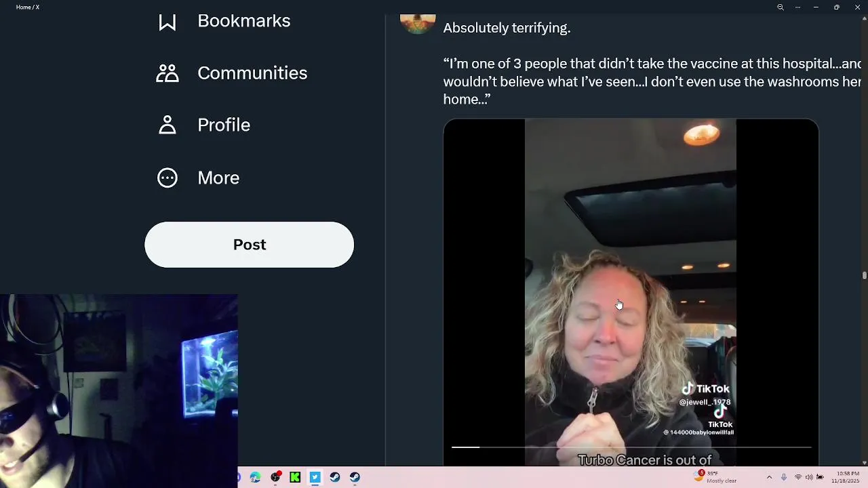This screenshot has height=488, width=868.
Task: Open the Profile person icon
Action: click(167, 125)
